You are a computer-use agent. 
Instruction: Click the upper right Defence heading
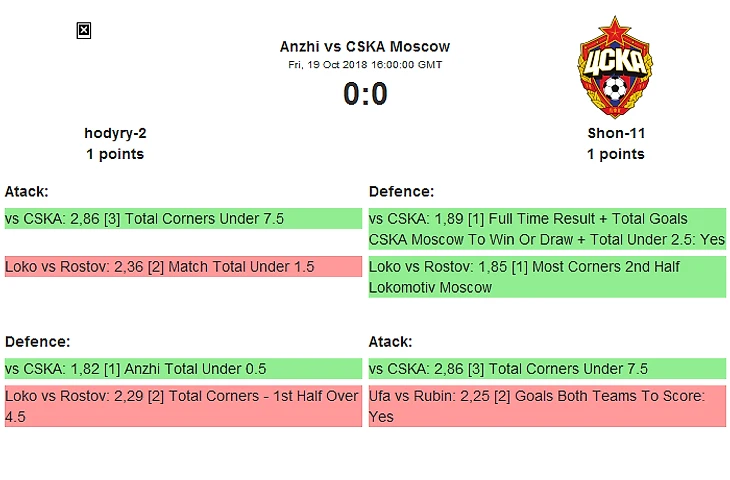click(x=401, y=191)
